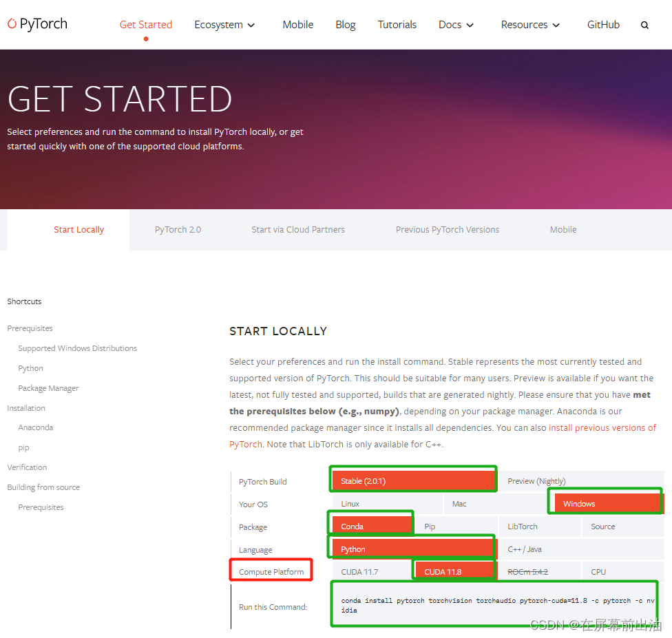The width and height of the screenshot is (672, 638).
Task: Click the Package row label
Action: 253,527
